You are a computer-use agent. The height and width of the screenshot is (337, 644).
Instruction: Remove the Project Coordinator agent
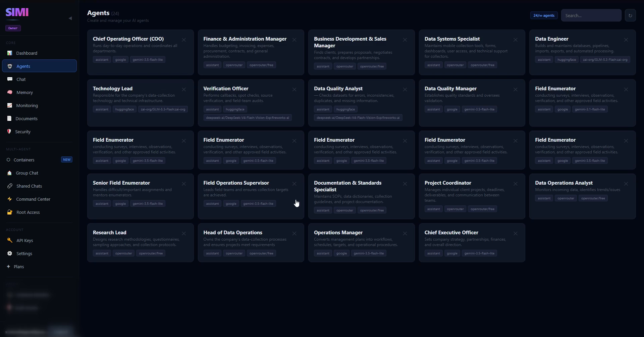(516, 184)
